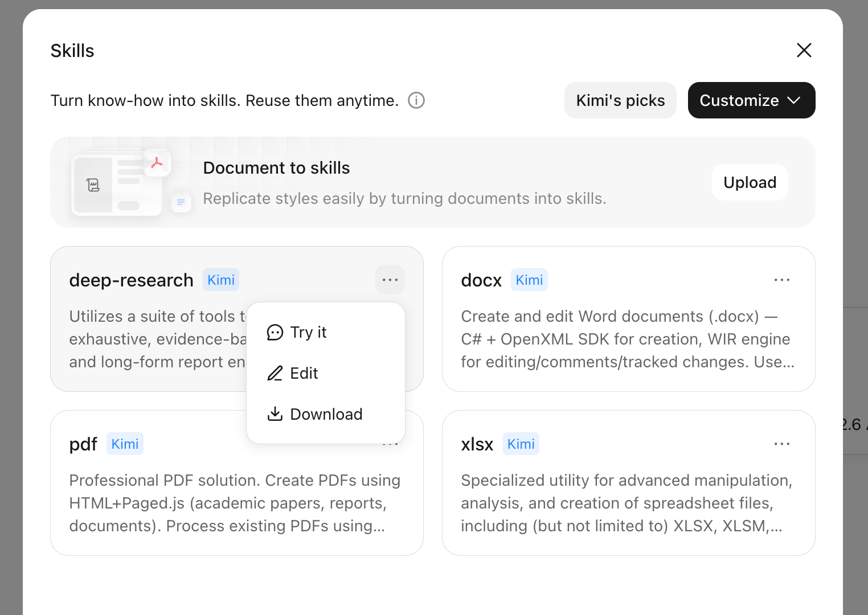Open the docx card more options
Viewport: 868px width, 615px height.
pyautogui.click(x=782, y=280)
